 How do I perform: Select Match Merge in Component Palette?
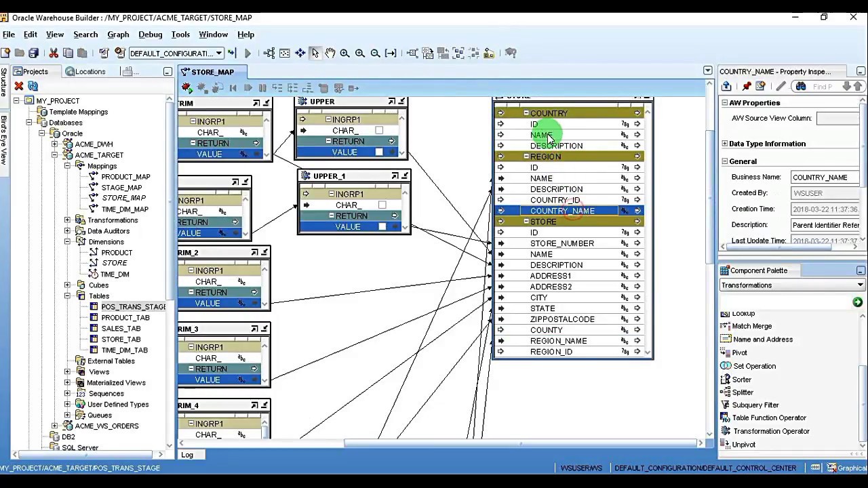pyautogui.click(x=751, y=326)
